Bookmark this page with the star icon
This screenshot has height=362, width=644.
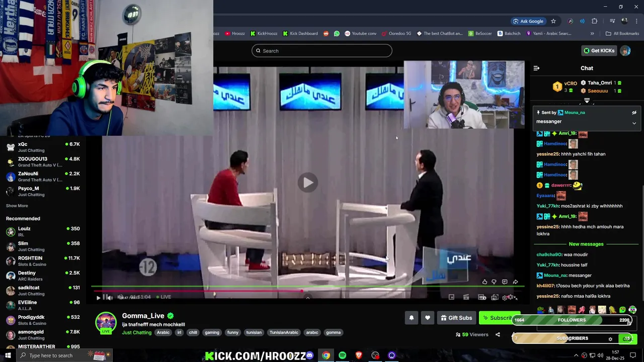coord(553,21)
